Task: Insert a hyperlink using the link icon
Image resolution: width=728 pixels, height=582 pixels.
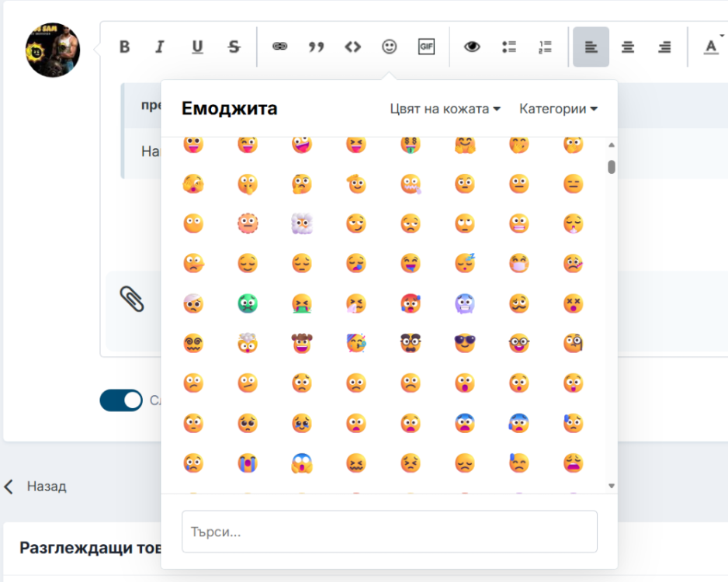Action: [279, 47]
